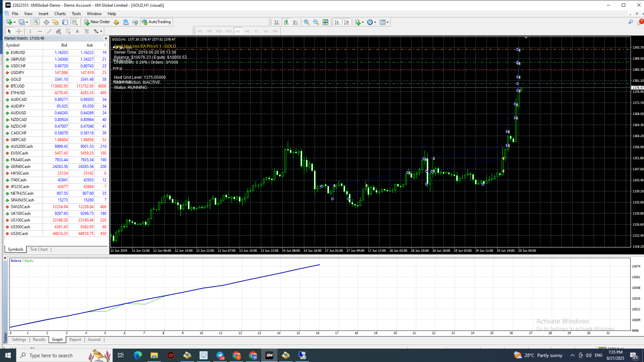Image resolution: width=644 pixels, height=362 pixels.
Task: Select the Horizontal Line drawing tool
Action: tap(40, 31)
